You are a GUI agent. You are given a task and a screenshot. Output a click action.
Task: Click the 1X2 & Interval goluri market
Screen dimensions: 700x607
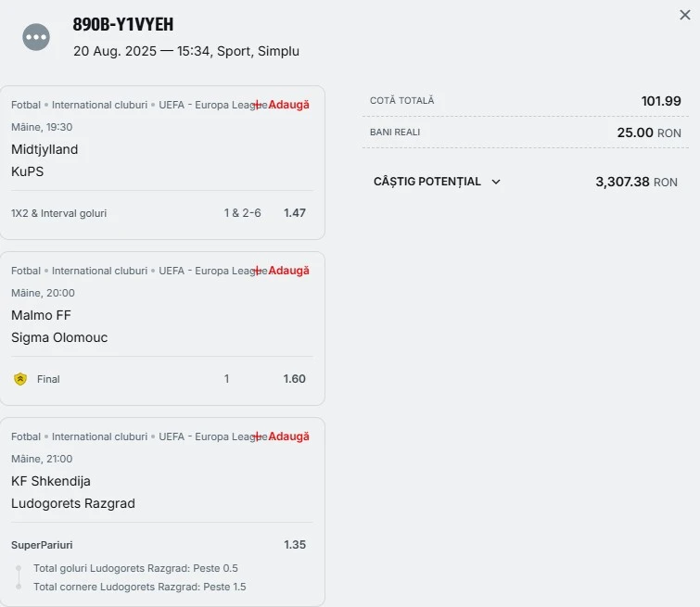point(59,213)
